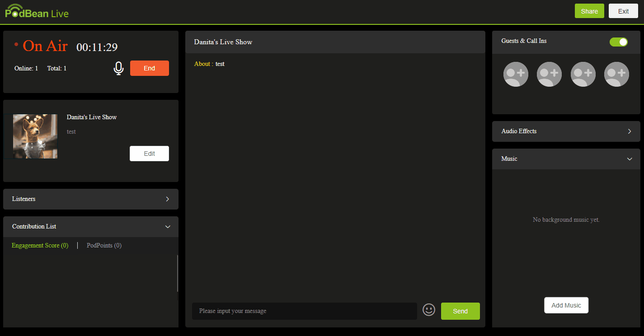Expand the Listeners panel

[x=167, y=199]
